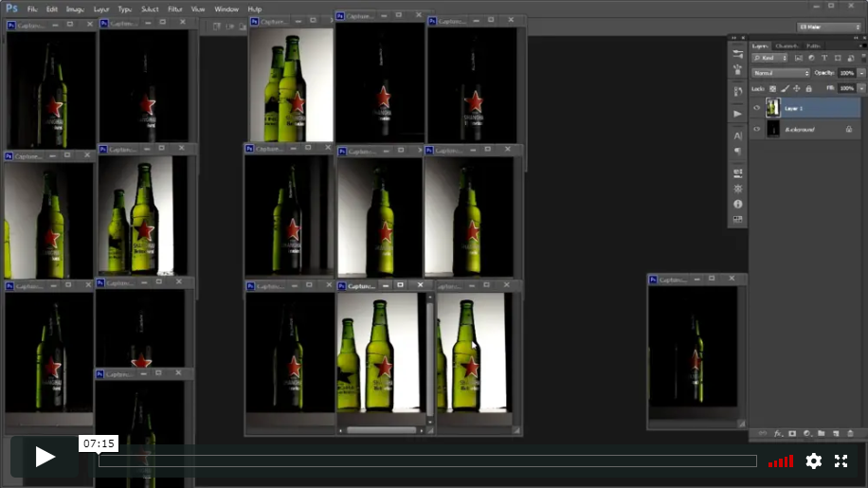Toggle lock all padlock icon

coord(808,88)
